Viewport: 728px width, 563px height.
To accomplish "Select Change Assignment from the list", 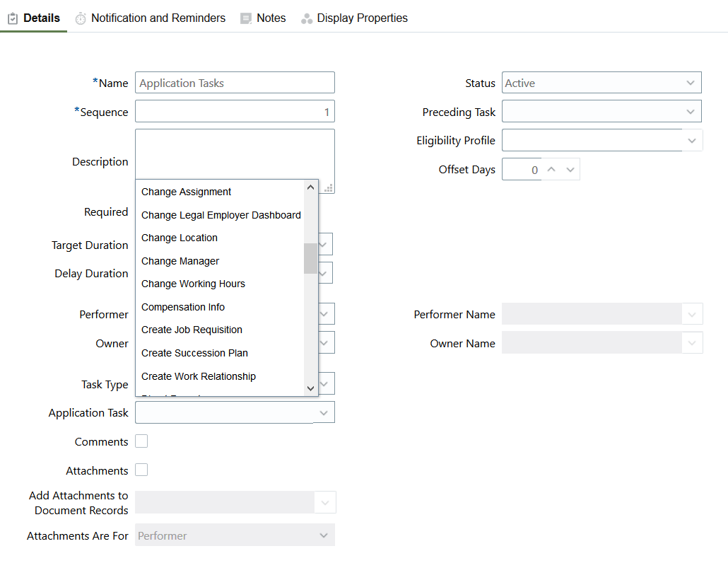I will [x=186, y=192].
